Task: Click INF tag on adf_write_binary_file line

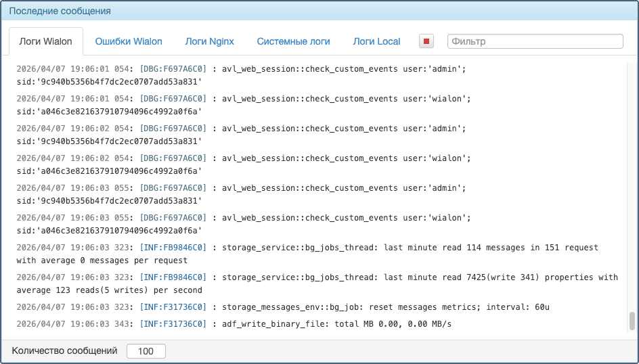Action: click(173, 324)
